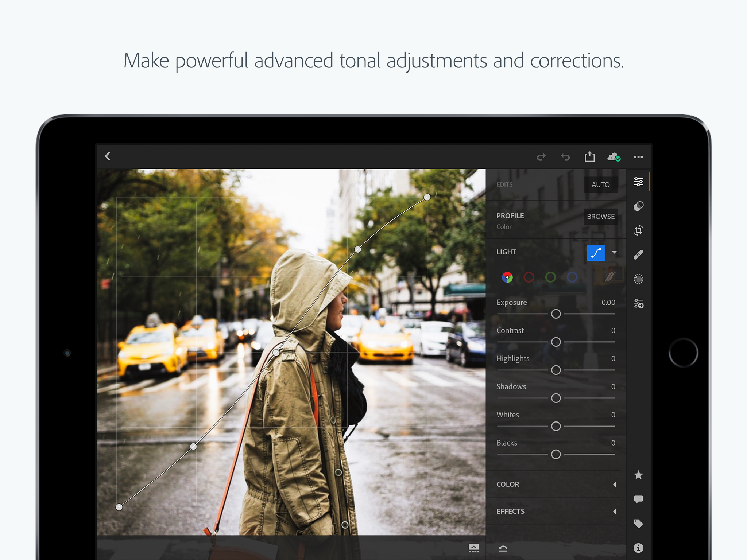The width and height of the screenshot is (747, 560).
Task: Select the RGB composite channel circle
Action: point(507,277)
